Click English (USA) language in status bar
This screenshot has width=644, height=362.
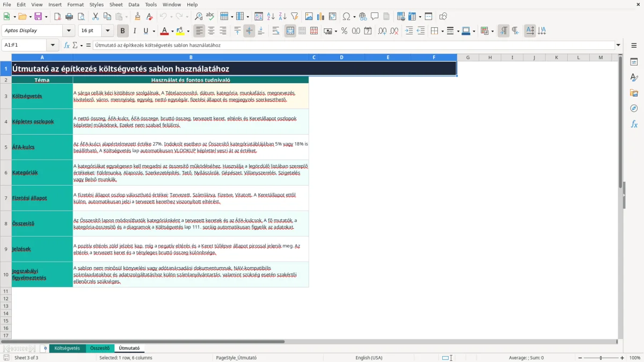point(369,358)
